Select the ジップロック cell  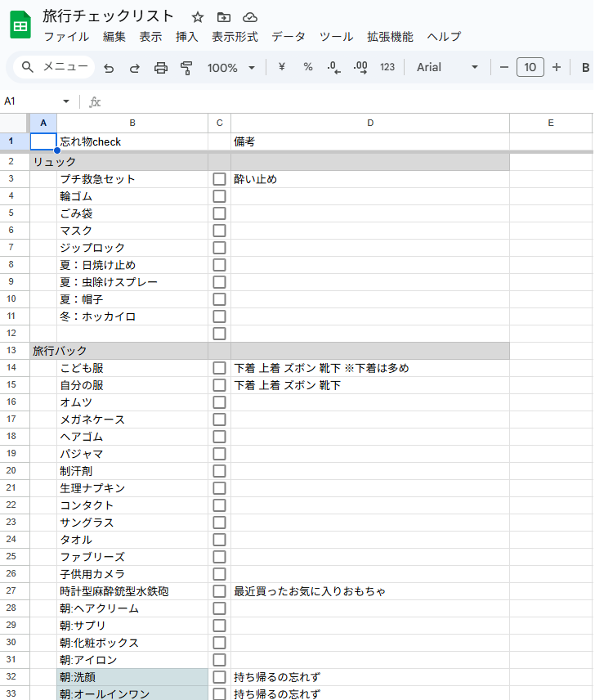[132, 248]
